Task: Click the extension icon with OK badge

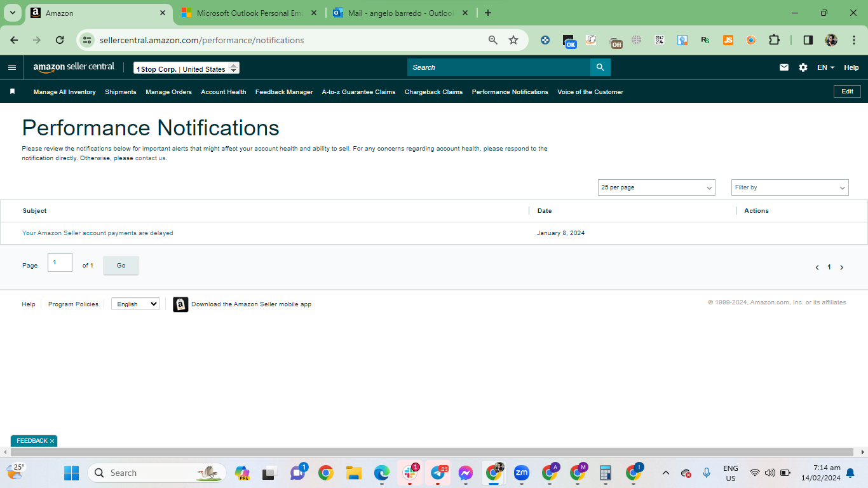Action: 569,41
